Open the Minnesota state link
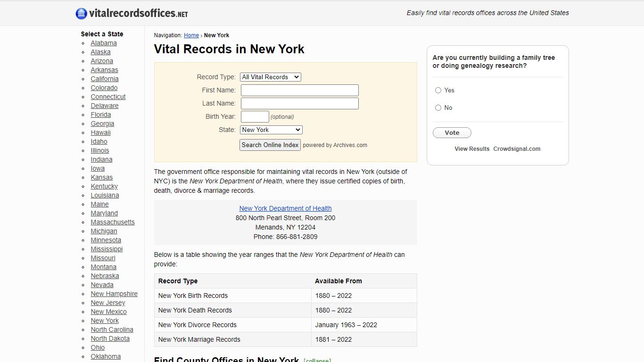644x362 pixels. (x=106, y=240)
